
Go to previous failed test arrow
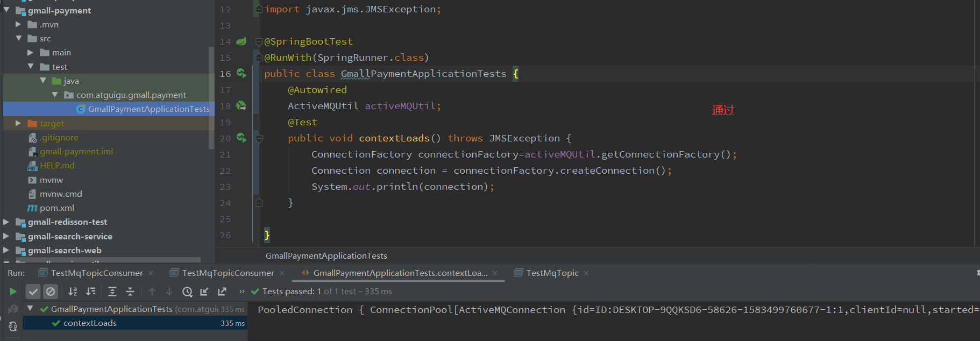pyautogui.click(x=152, y=292)
